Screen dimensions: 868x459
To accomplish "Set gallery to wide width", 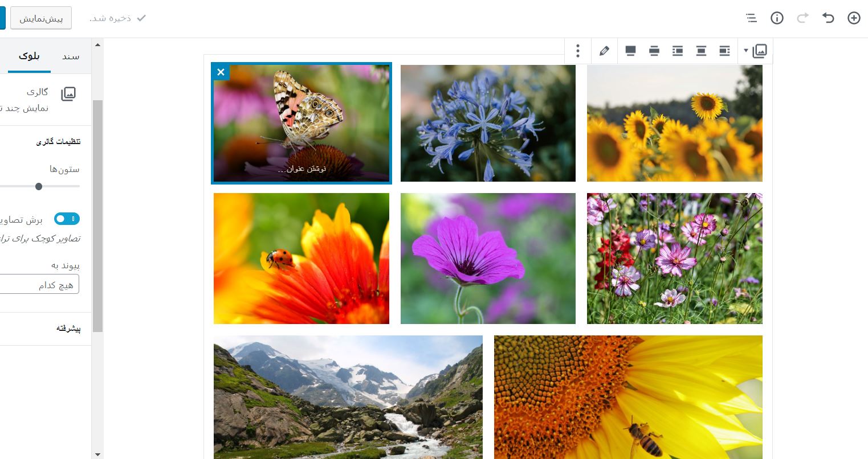I will (654, 51).
